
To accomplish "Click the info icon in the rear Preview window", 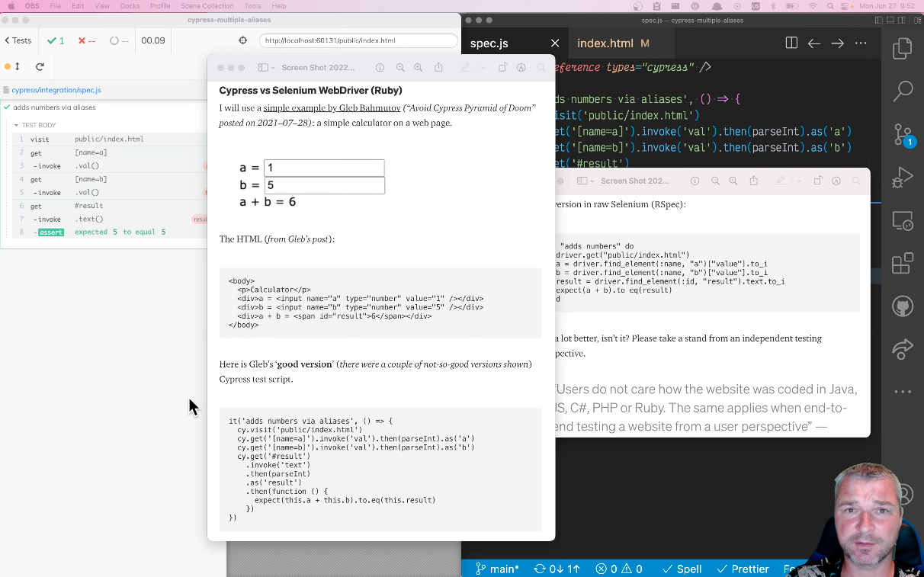I will click(x=695, y=181).
